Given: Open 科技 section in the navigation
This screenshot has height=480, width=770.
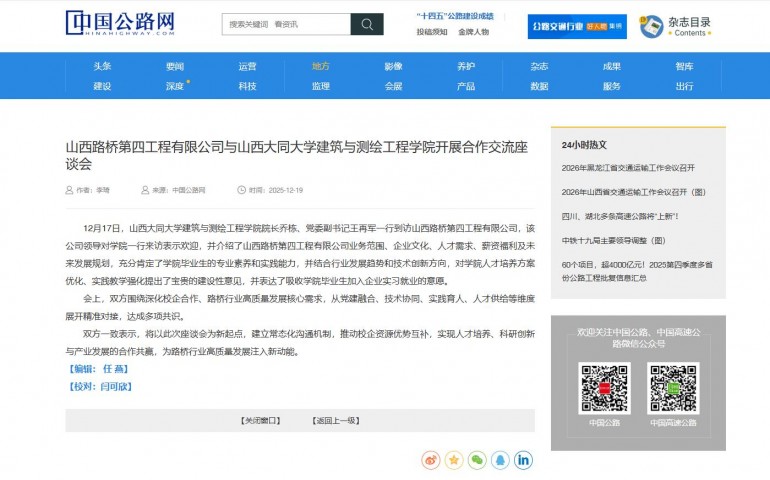Looking at the screenshot, I should click(x=247, y=86).
